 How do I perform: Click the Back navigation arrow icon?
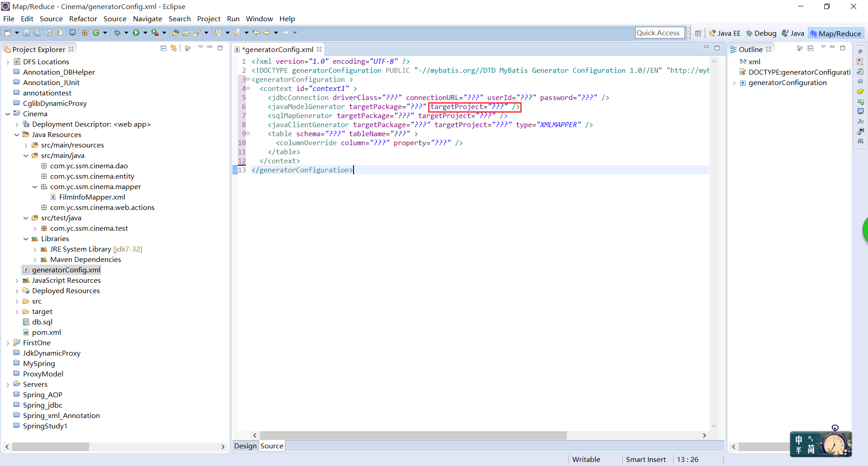pyautogui.click(x=267, y=33)
